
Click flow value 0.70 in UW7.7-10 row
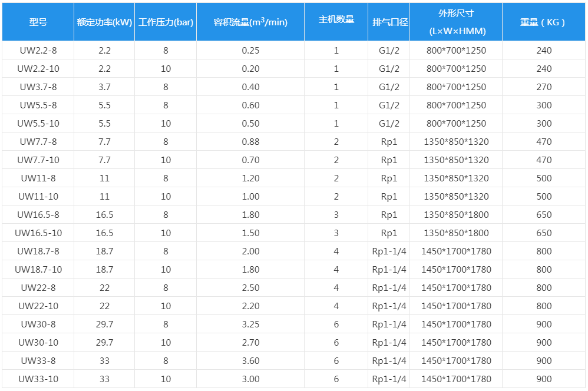250,160
